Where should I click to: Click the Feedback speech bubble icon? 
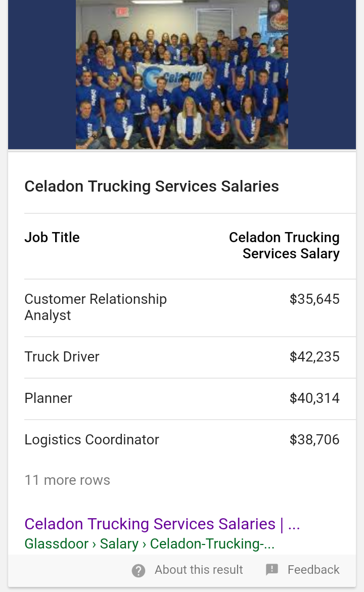[x=272, y=570]
